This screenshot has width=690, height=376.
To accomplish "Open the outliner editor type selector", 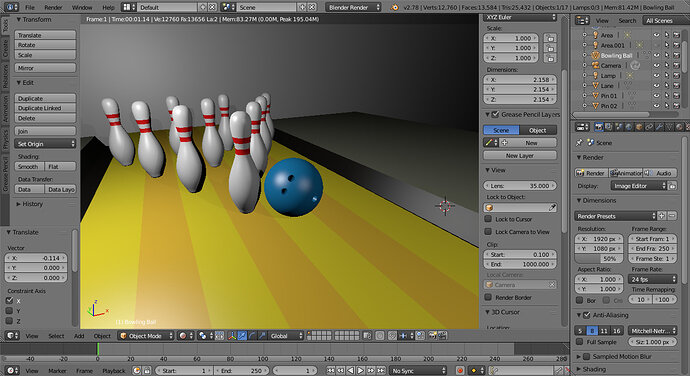I will tap(582, 20).
